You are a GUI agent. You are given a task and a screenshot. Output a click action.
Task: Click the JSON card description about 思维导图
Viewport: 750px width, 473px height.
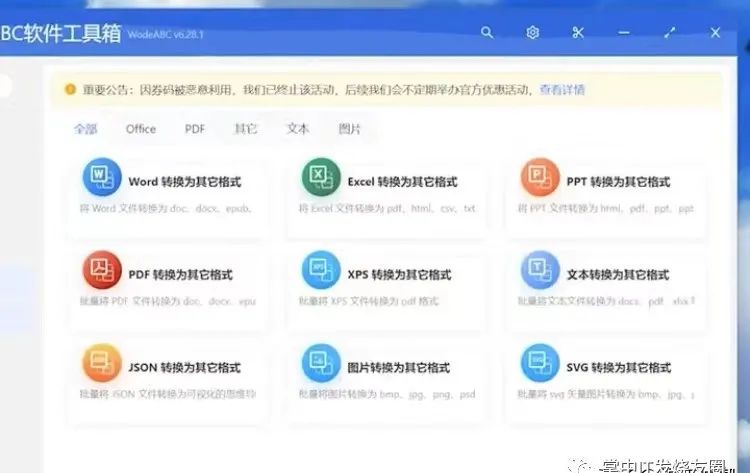[168, 395]
